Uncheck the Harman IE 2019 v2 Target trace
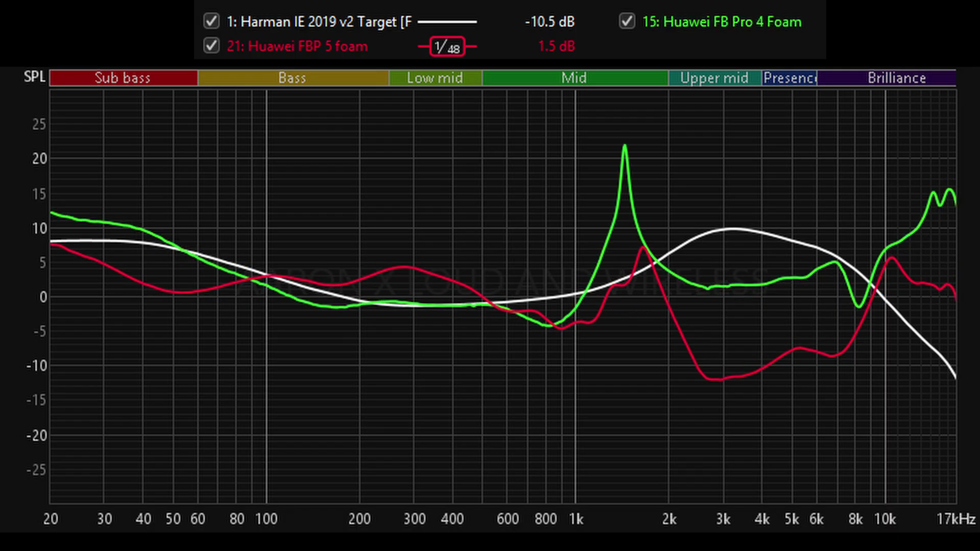This screenshot has width=980, height=551. (211, 21)
